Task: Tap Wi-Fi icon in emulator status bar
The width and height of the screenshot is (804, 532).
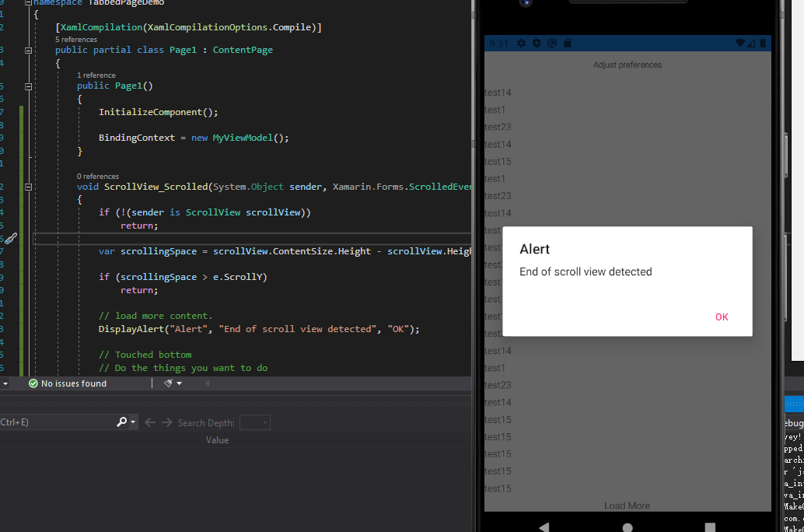Action: (x=740, y=43)
